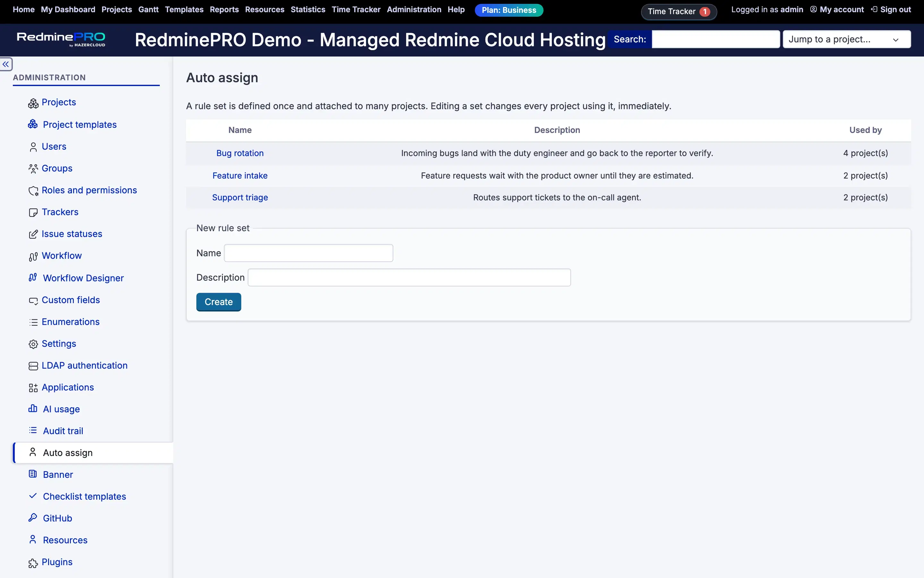Click the LDAP authentication server icon

[x=33, y=366]
